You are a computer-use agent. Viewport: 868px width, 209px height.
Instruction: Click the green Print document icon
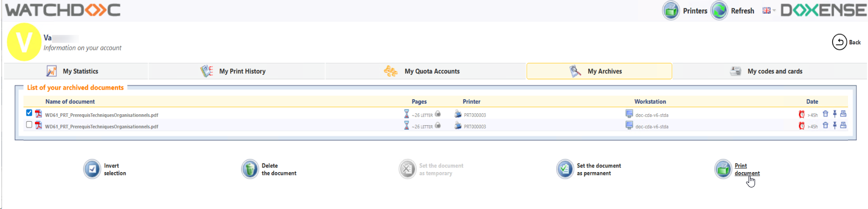[x=723, y=170]
